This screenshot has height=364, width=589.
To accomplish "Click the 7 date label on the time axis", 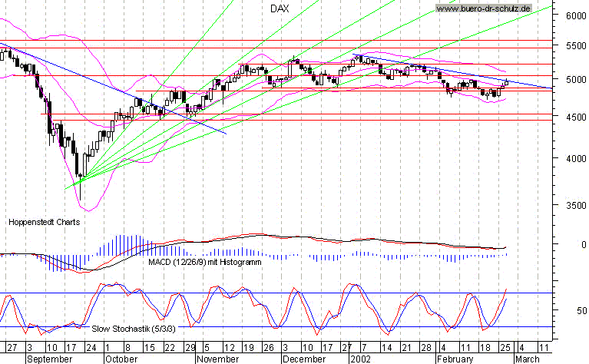I will [363, 347].
